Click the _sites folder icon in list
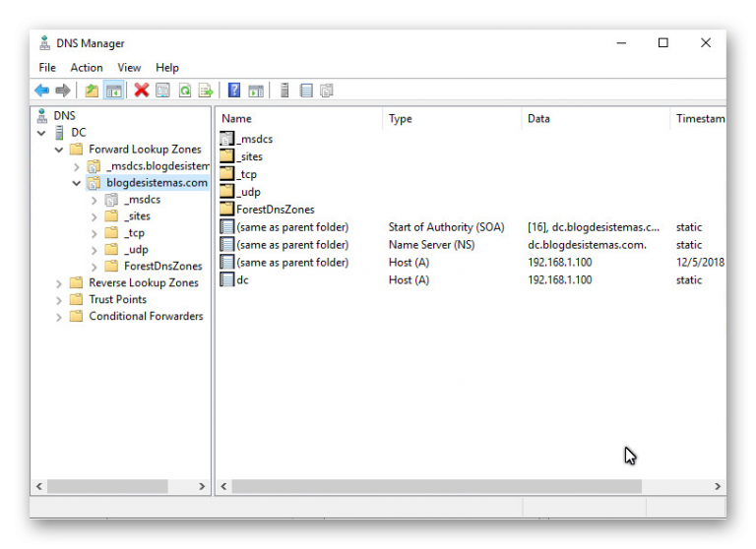The width and height of the screenshot is (756, 549). 227,156
